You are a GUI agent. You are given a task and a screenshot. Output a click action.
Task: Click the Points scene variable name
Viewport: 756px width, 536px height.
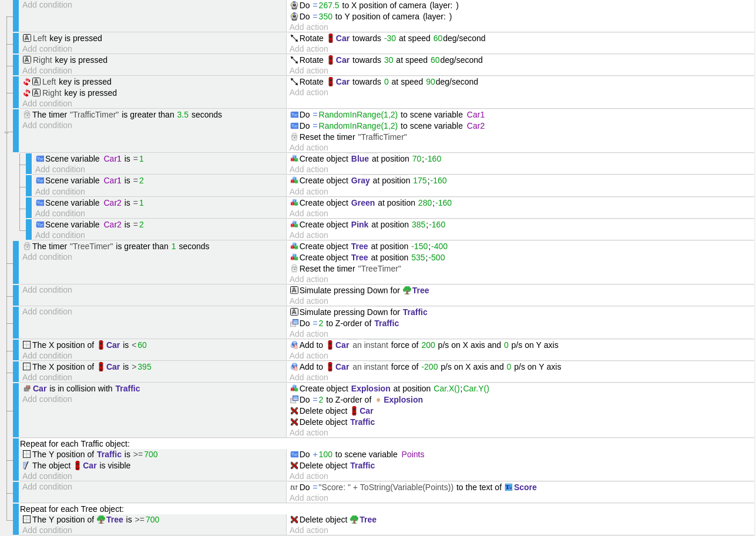(412, 454)
